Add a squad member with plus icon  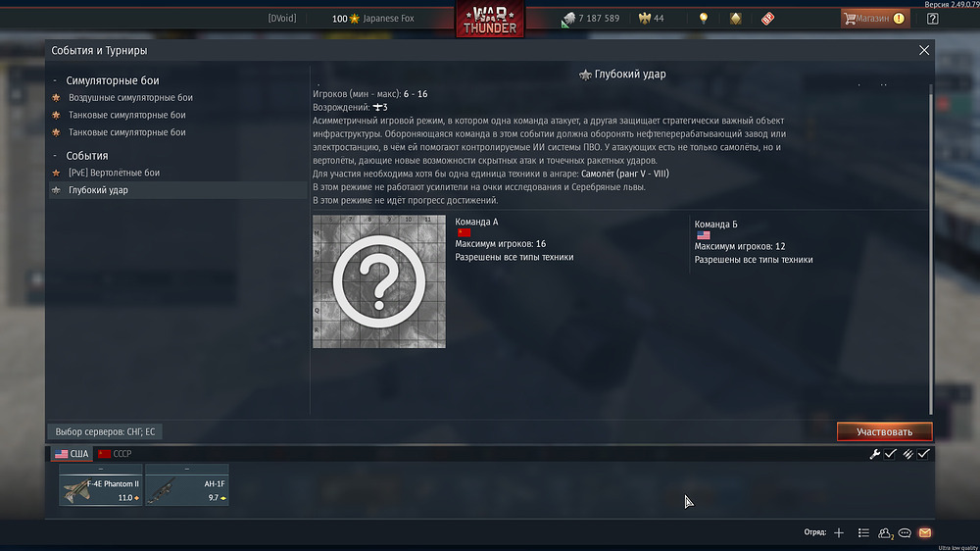[x=839, y=533]
